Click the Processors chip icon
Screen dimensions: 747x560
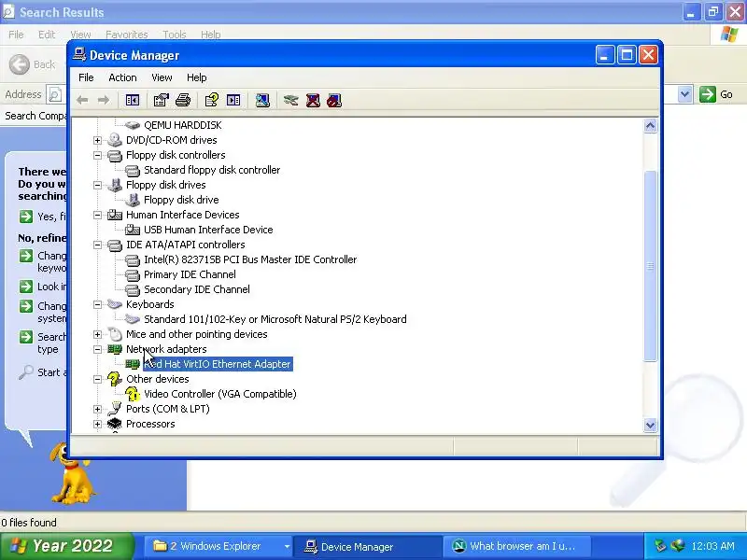(x=114, y=424)
